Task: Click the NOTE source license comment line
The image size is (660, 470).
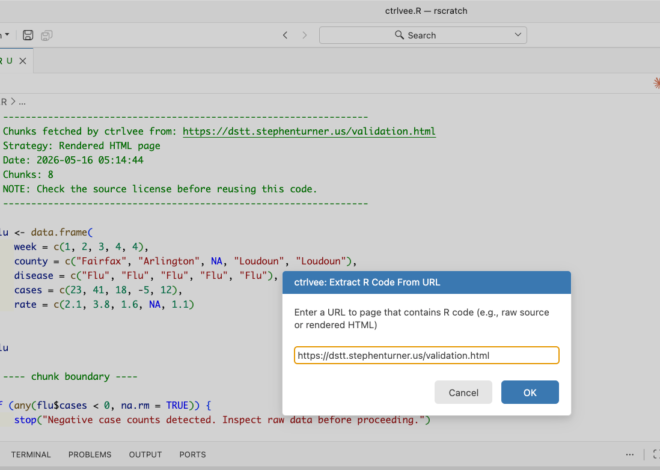Action: tap(160, 189)
